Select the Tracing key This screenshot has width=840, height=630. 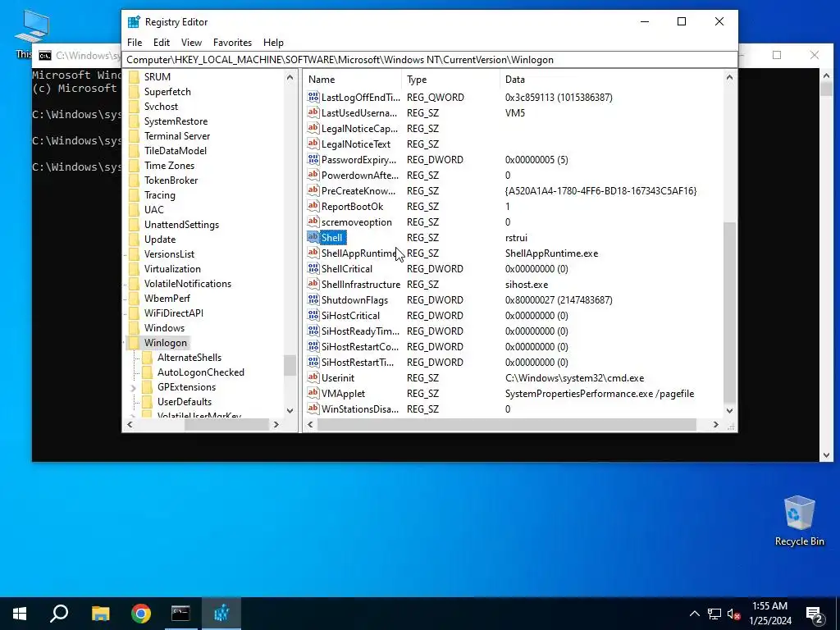coord(160,195)
